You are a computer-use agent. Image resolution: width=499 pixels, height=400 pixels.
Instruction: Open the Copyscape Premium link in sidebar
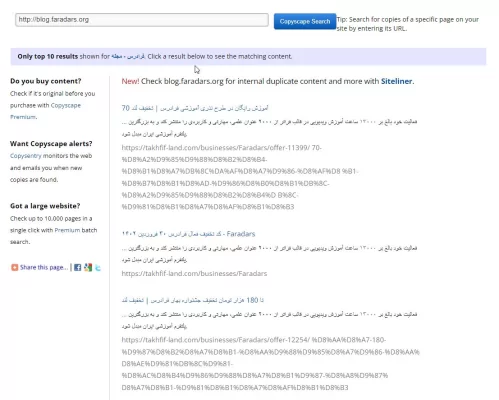point(45,111)
